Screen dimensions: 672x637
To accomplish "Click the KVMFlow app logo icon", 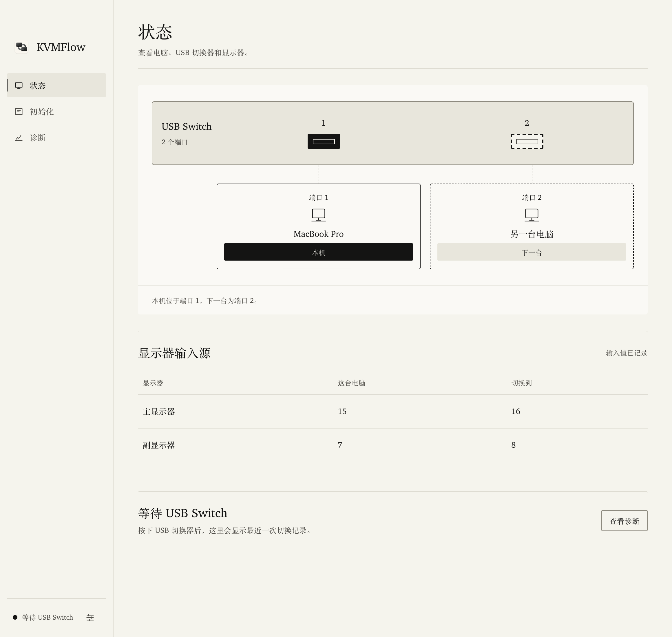I will coord(21,47).
